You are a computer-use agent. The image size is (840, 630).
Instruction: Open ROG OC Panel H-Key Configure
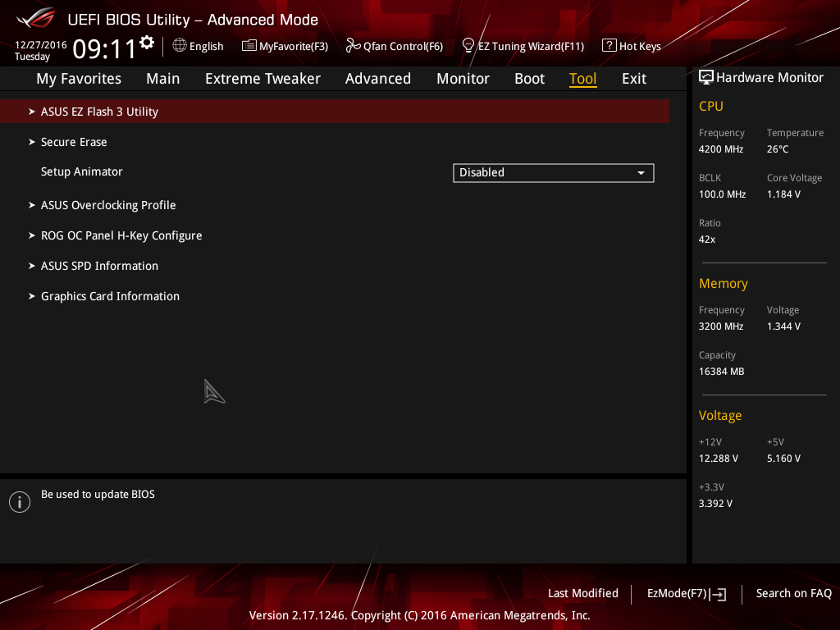(x=121, y=235)
